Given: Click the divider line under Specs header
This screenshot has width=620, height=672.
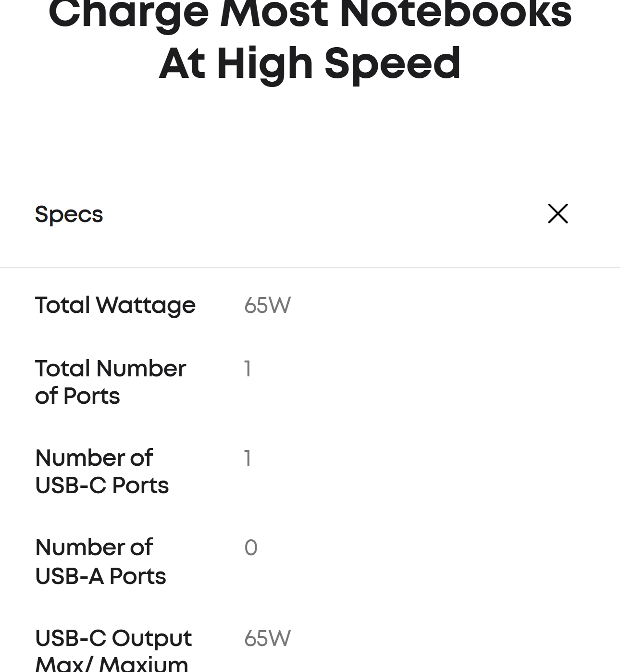Looking at the screenshot, I should click(310, 267).
